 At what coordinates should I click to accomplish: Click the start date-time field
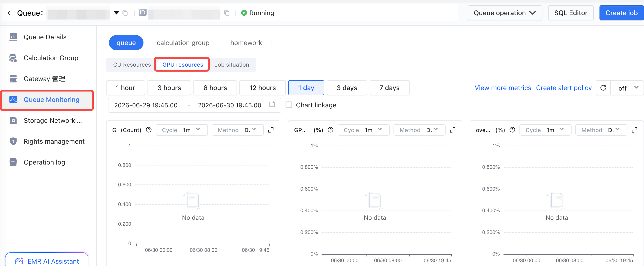tap(146, 105)
